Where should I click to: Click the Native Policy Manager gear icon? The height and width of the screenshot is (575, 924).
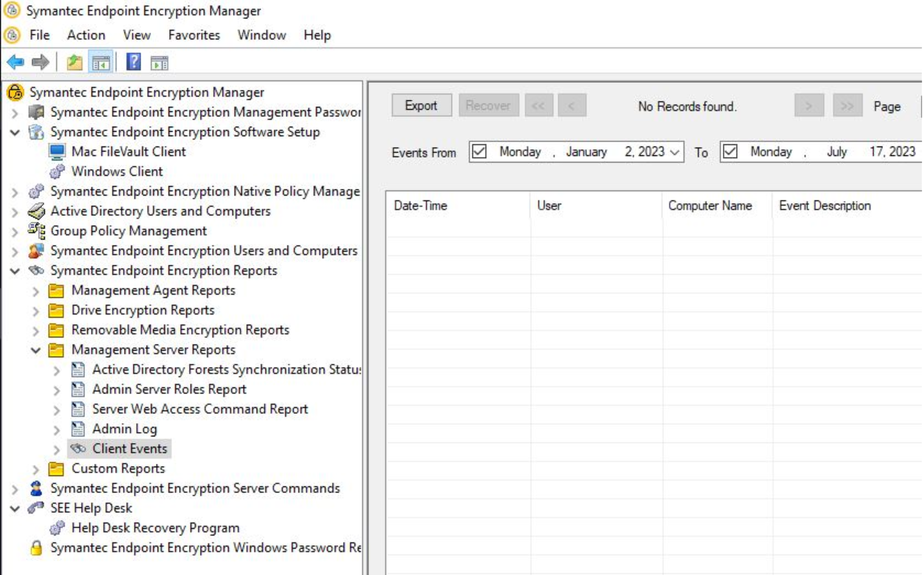[x=36, y=192]
